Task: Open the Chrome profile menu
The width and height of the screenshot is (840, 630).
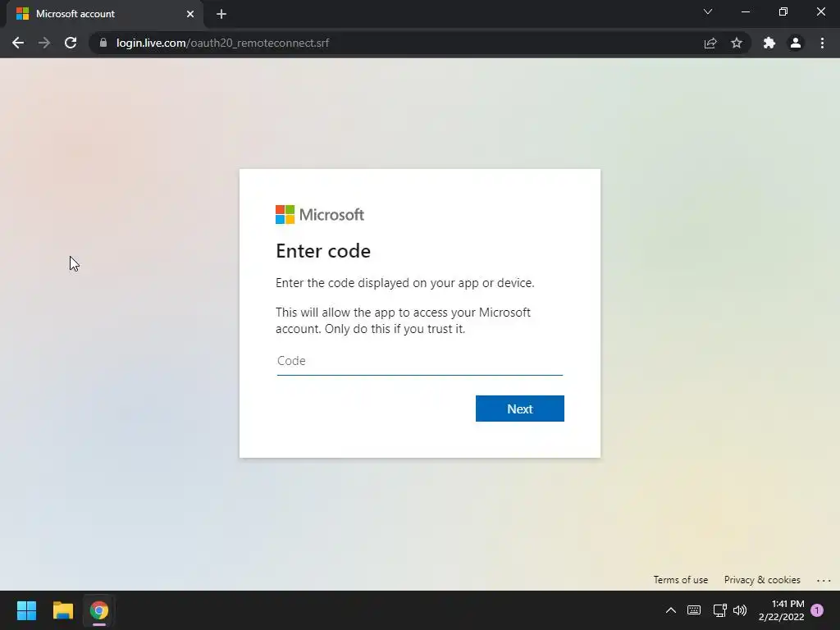Action: (x=796, y=43)
